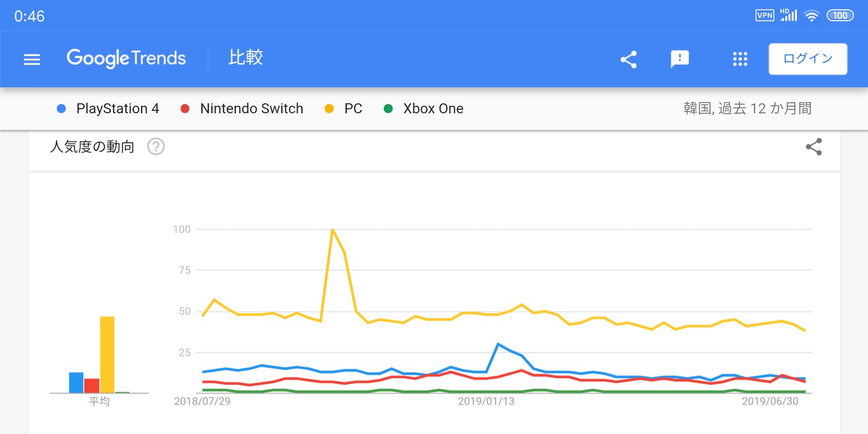Click the ログイン button
Viewport: 868px width, 434px height.
808,59
